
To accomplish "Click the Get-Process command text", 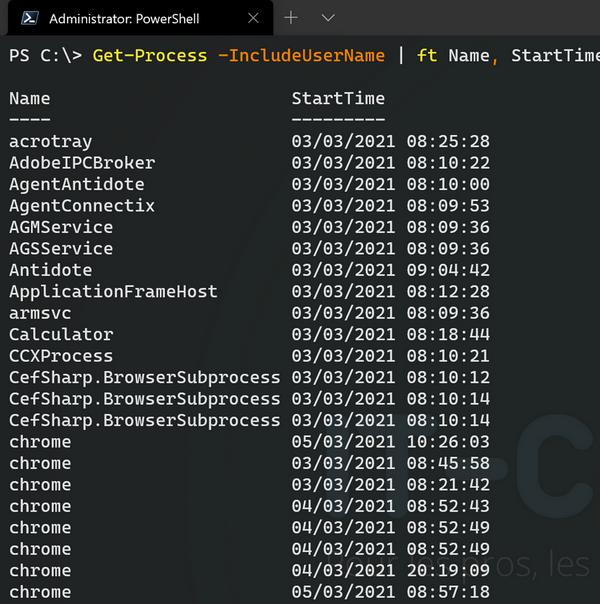I will pyautogui.click(x=150, y=56).
